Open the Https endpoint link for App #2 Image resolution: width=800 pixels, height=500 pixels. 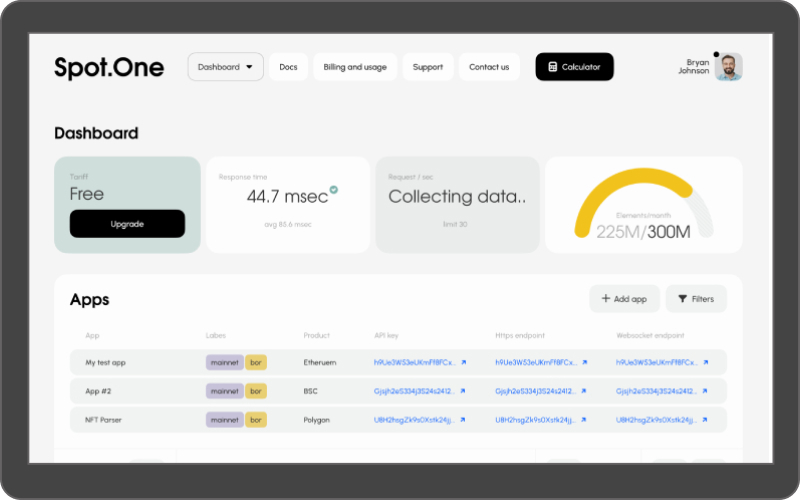point(535,391)
